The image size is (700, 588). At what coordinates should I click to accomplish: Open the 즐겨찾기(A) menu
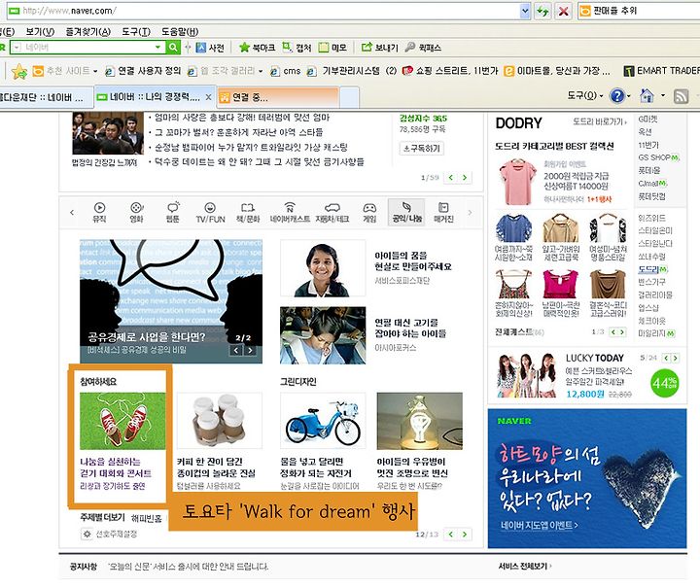tap(87, 32)
